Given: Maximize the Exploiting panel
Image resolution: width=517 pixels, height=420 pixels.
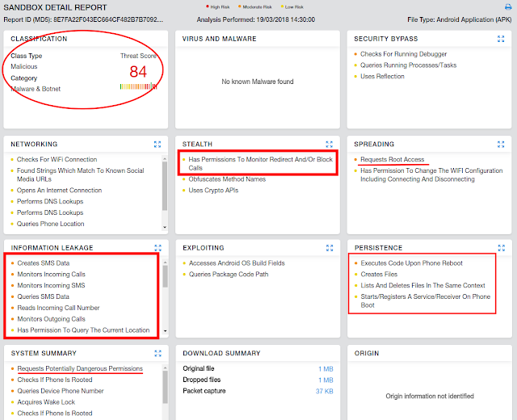Looking at the screenshot, I should click(330, 248).
